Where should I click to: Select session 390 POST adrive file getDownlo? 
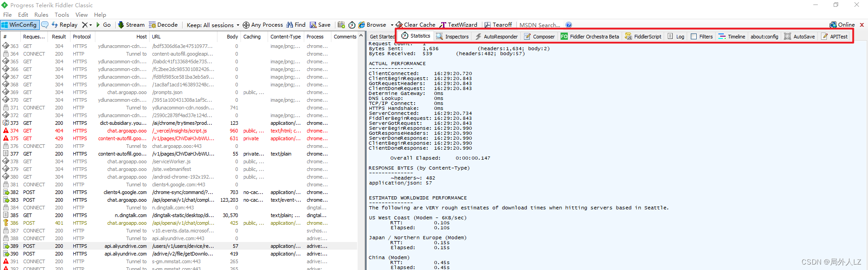point(179,254)
